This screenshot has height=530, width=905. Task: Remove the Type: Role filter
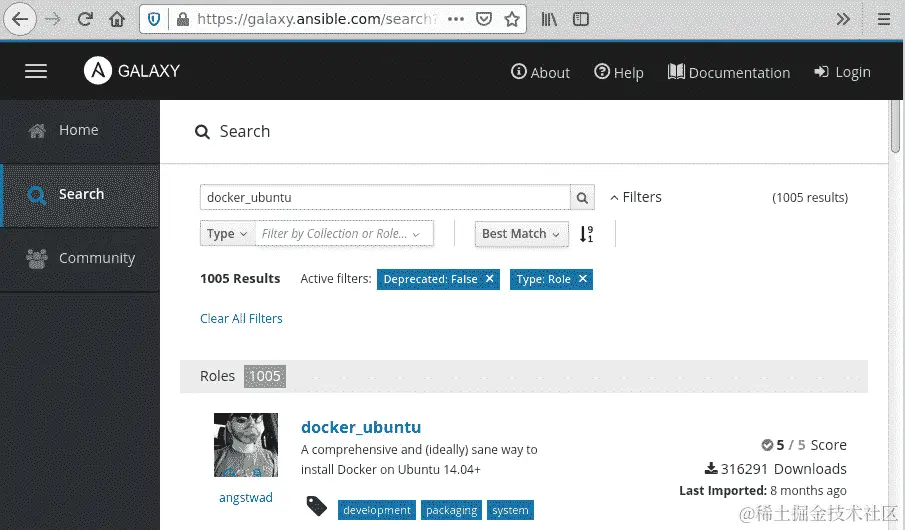click(x=583, y=279)
